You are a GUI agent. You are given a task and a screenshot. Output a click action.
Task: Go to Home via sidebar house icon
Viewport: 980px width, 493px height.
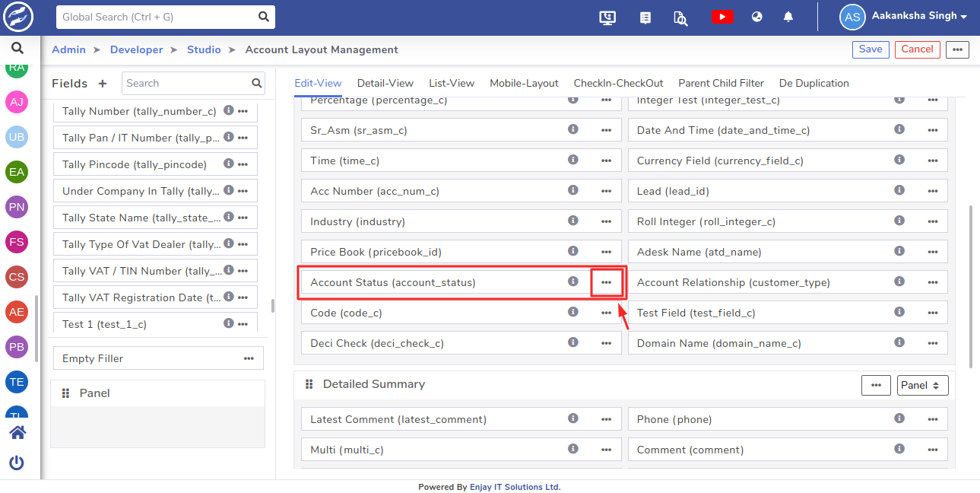point(17,433)
